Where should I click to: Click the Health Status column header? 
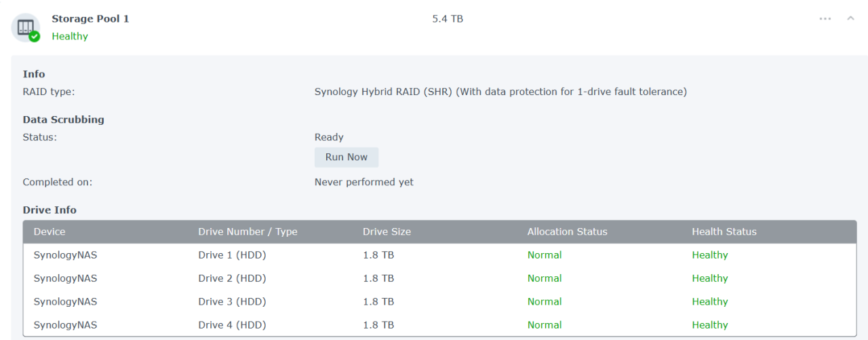pyautogui.click(x=724, y=232)
